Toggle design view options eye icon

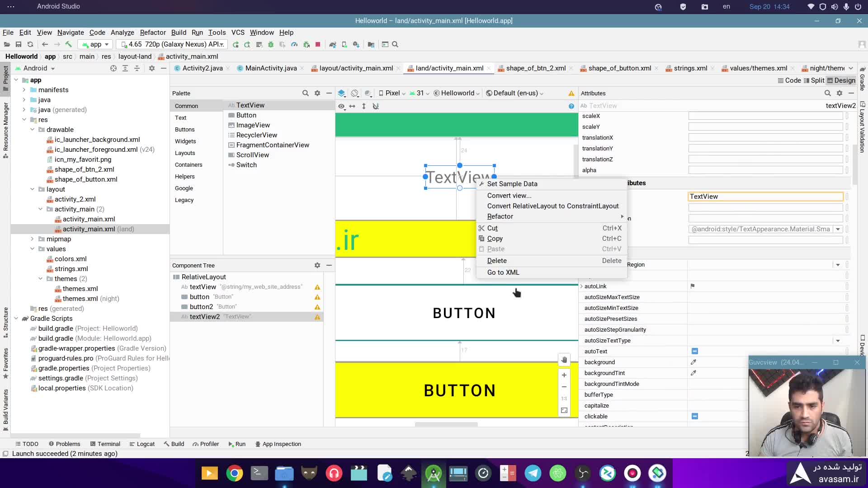point(341,106)
